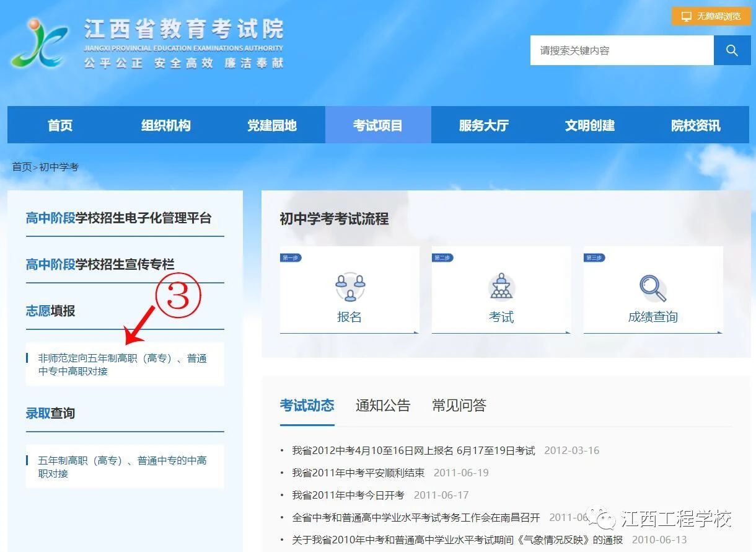Click the 请搜索关键内容 search input field
Image resolution: width=756 pixels, height=552 pixels.
620,50
